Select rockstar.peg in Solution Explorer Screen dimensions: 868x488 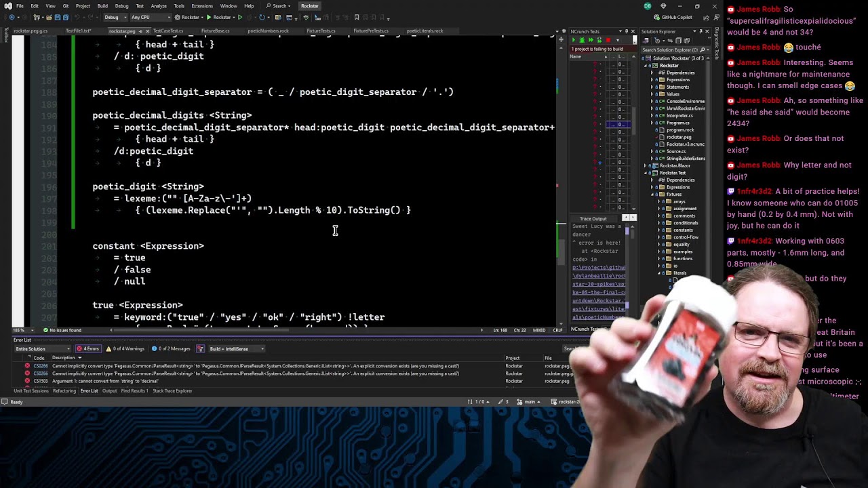[x=679, y=137]
